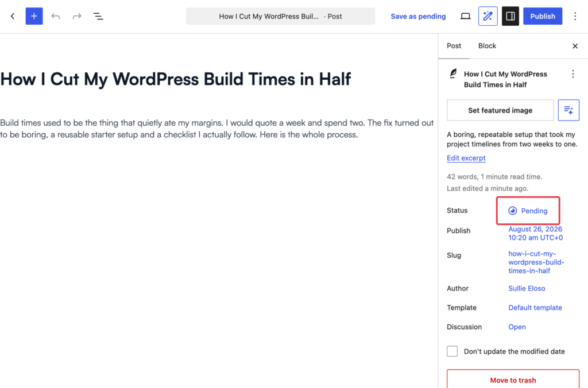Screen dimensions: 588x388
Task: Edit the slug how-i-cut-my-wordpress-build-times-in-half
Action: point(536,262)
